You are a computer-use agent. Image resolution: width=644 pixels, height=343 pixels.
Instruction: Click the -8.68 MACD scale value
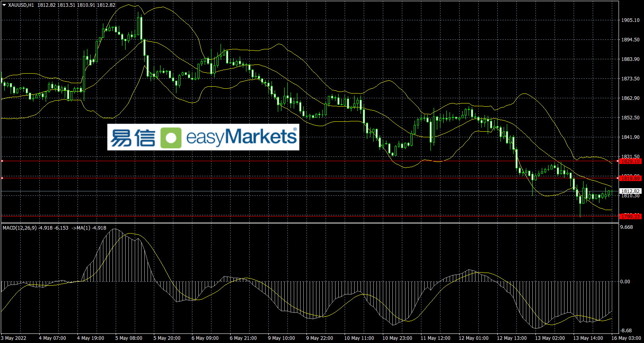(626, 331)
